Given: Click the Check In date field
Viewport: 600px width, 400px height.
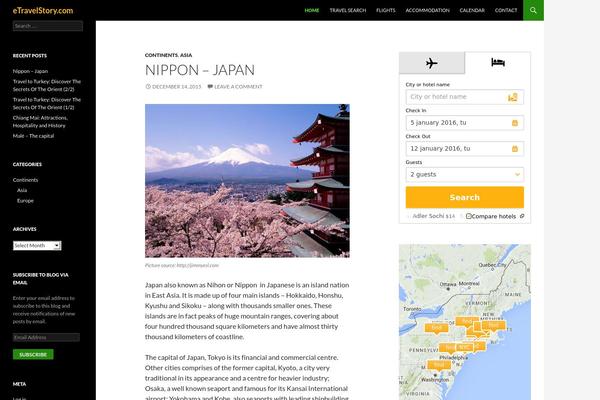Looking at the screenshot, I should (x=465, y=123).
